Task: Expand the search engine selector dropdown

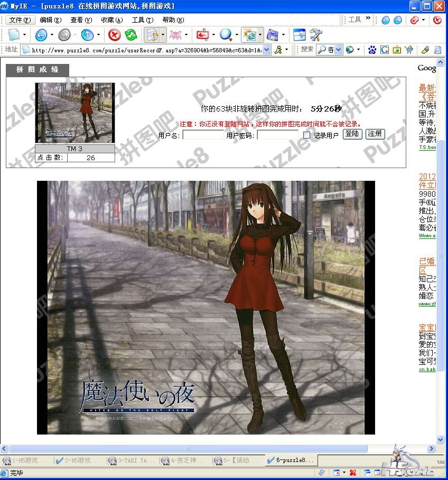Action: coord(338,50)
